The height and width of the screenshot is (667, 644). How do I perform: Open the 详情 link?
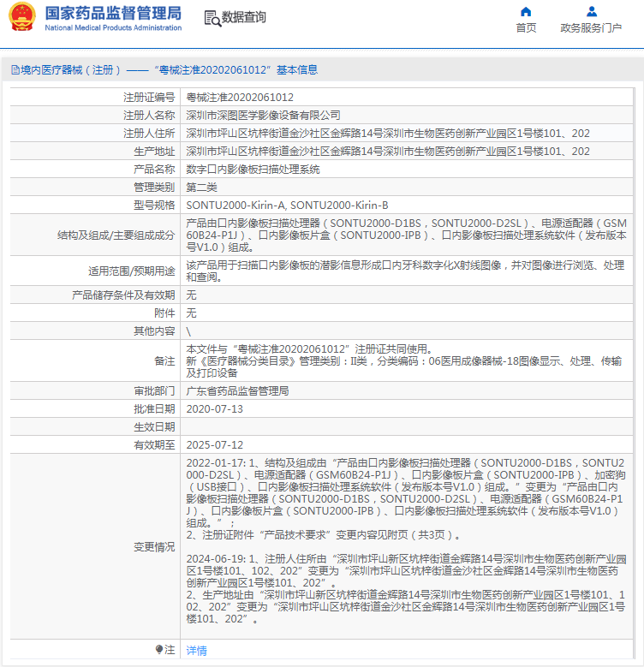[196, 650]
